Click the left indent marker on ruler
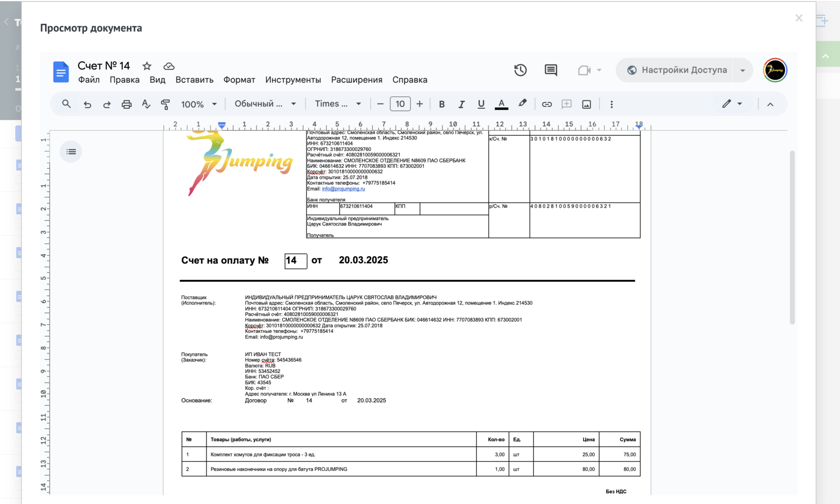840x504 pixels. click(x=222, y=124)
